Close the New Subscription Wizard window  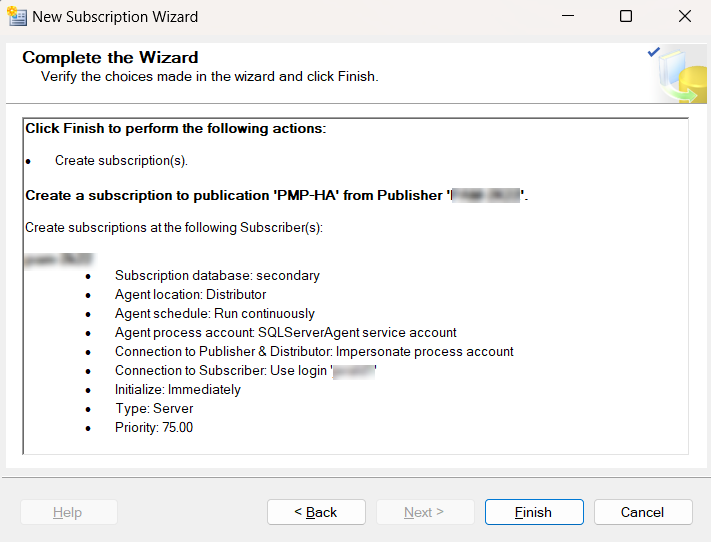685,16
